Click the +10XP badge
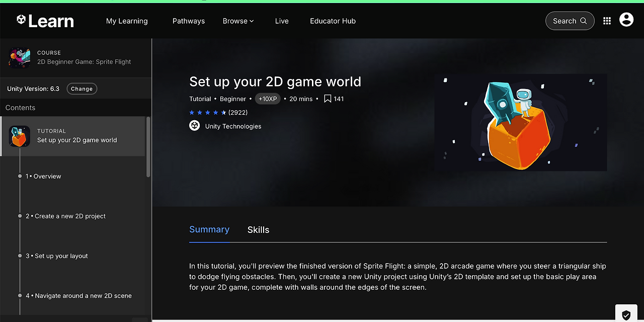This screenshot has height=322, width=644. click(268, 99)
